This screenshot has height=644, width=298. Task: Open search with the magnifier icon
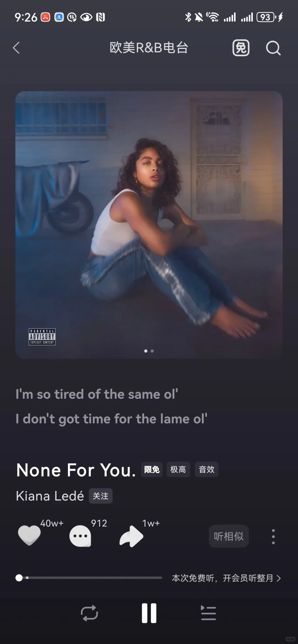pyautogui.click(x=273, y=48)
